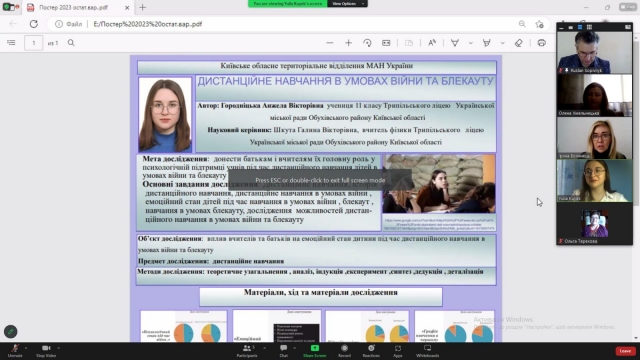Expand the View Options menu
The height and width of the screenshot is (360, 640).
347,4
